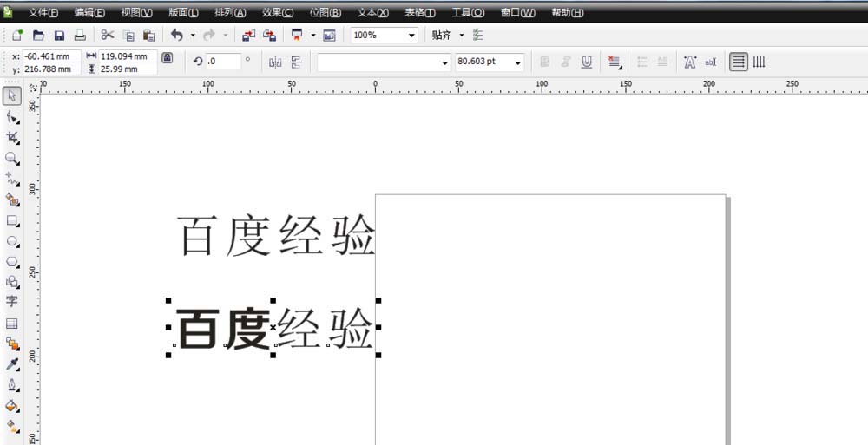Open the application launcher
Viewport: 868px width, 445px height.
point(297,36)
